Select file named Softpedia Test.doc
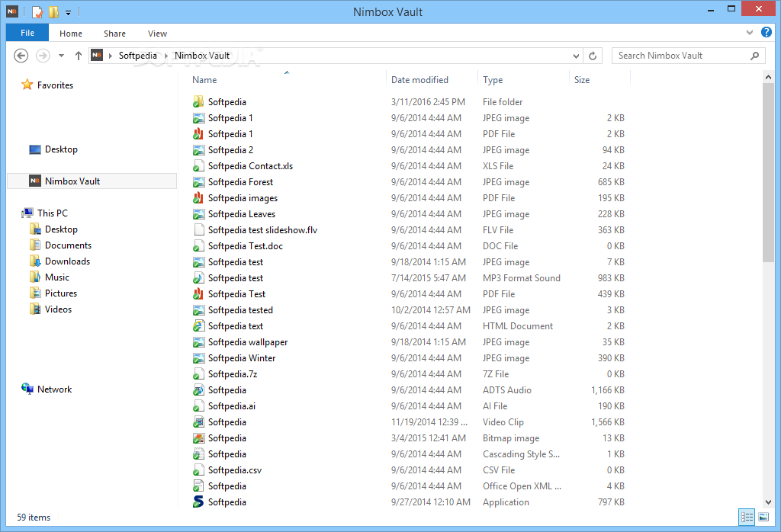The height and width of the screenshot is (532, 781). pos(245,246)
